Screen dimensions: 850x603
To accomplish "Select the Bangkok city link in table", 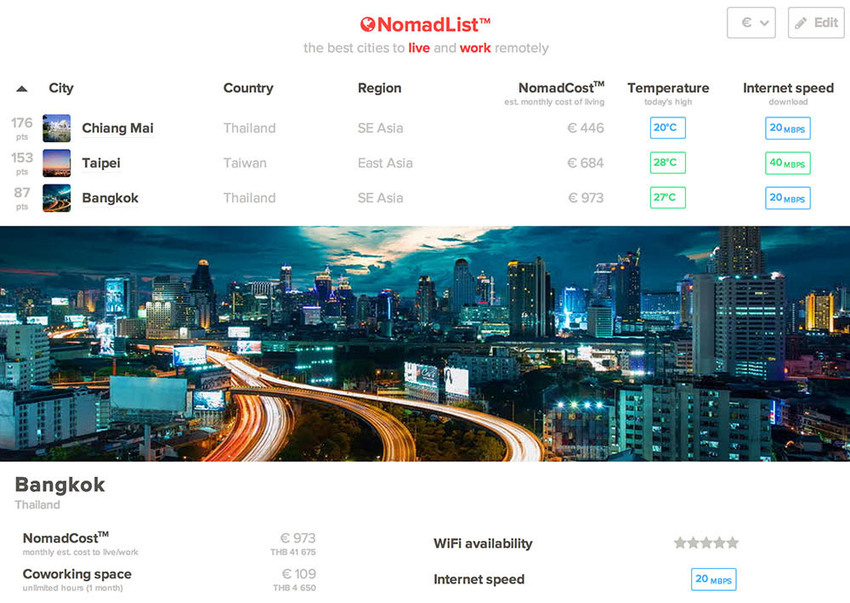I will coord(110,198).
